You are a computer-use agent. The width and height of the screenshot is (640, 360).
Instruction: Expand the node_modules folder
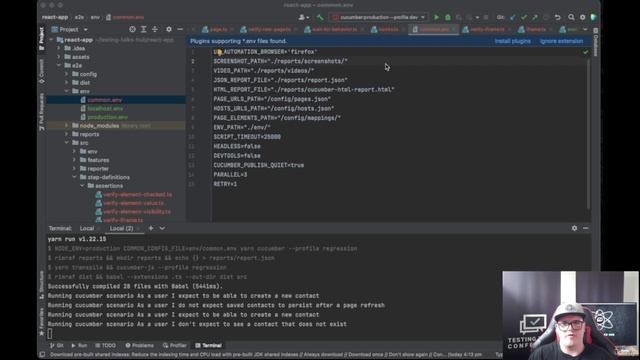tap(67, 125)
